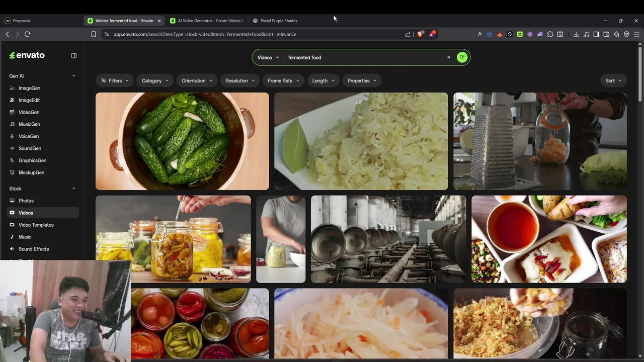The width and height of the screenshot is (644, 362).
Task: Open browser hamburger menu
Action: coord(636,34)
